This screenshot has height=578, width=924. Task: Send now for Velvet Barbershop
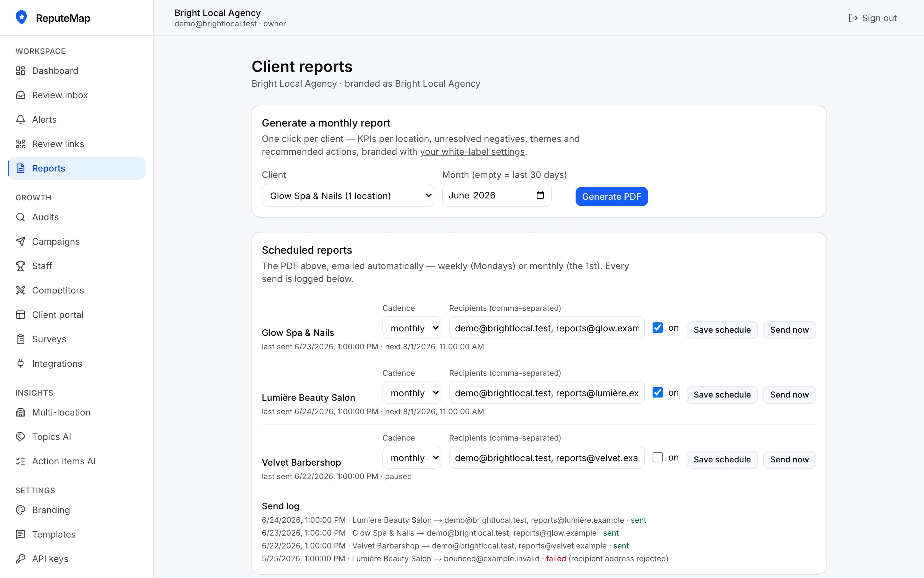pos(789,460)
